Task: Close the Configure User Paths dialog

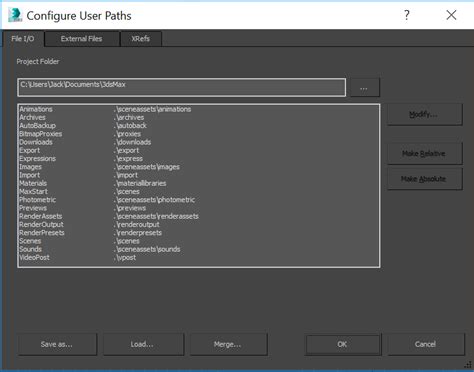Action: click(451, 15)
